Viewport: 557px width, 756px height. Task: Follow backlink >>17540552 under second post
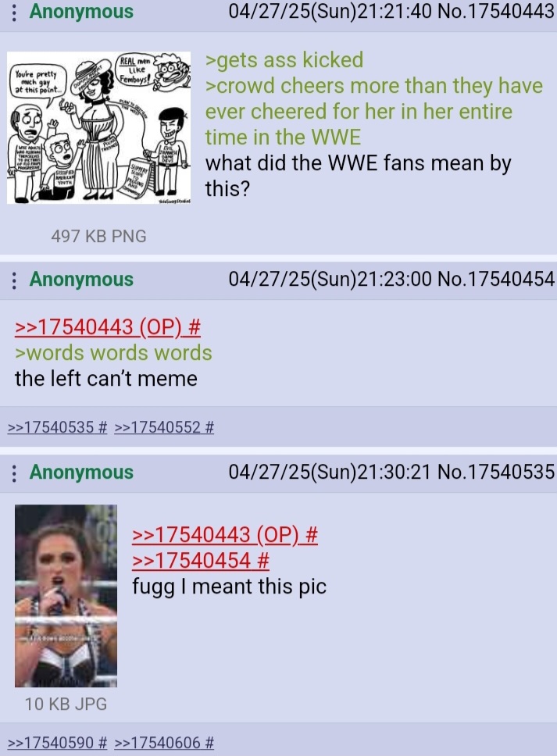click(157, 427)
